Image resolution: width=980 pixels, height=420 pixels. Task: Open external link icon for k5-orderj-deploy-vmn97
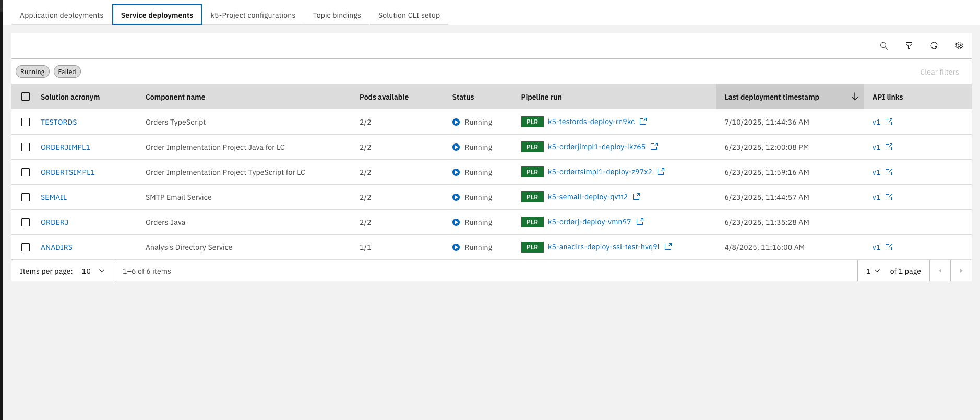[640, 222]
